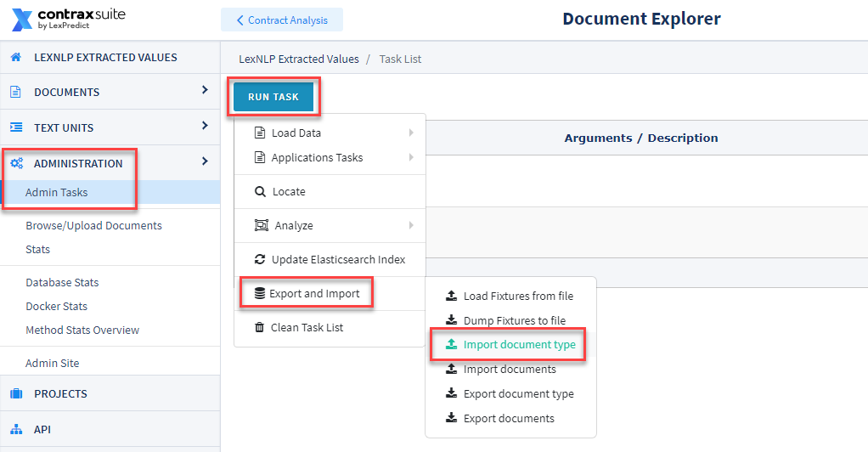Choose Load Fixtures from file
This screenshot has height=452, width=868.
510,296
